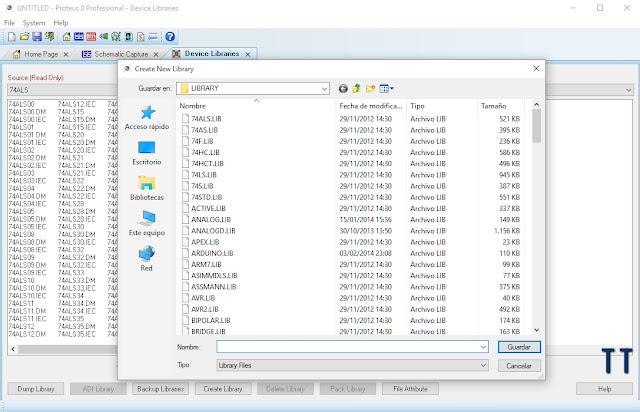Click the blue Schematic Capture toolbar icon
Viewport: 640px width, 412px height.
click(x=79, y=37)
